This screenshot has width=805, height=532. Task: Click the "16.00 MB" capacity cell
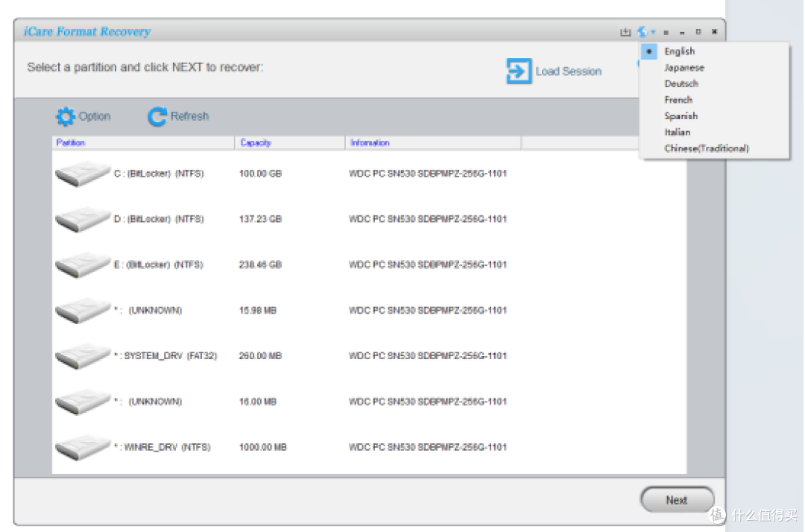point(258,402)
